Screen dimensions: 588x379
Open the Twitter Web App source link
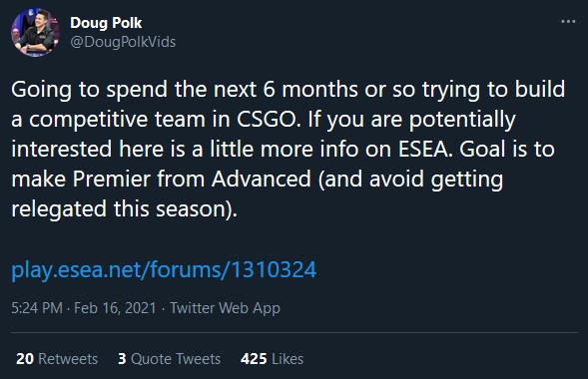click(x=225, y=308)
